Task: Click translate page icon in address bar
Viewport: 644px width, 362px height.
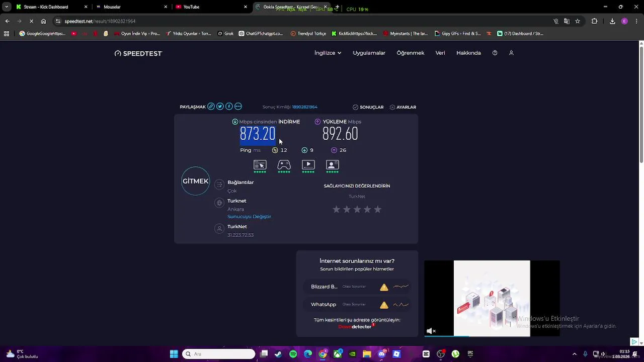Action: pos(567,21)
